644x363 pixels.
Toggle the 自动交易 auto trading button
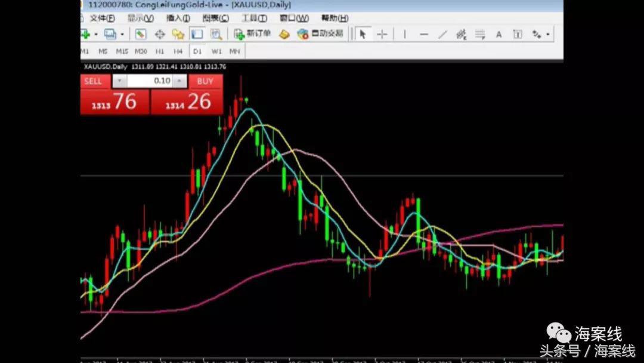pyautogui.click(x=320, y=33)
